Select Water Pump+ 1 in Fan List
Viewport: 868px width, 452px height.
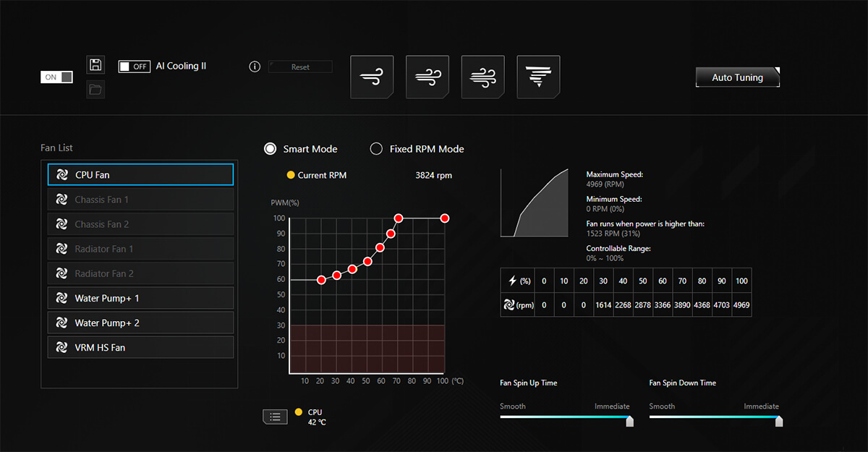click(x=140, y=298)
